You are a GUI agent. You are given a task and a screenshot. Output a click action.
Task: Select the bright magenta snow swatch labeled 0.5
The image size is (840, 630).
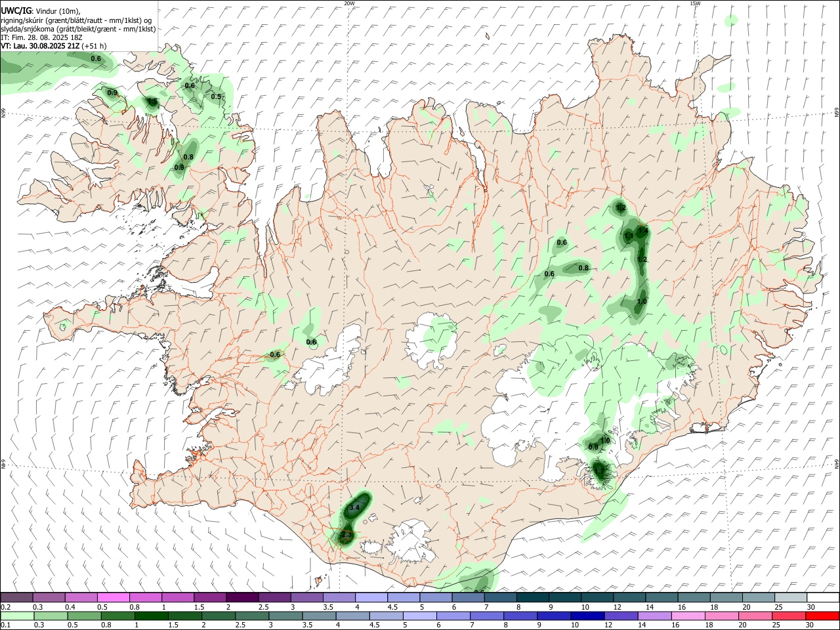coord(113,598)
